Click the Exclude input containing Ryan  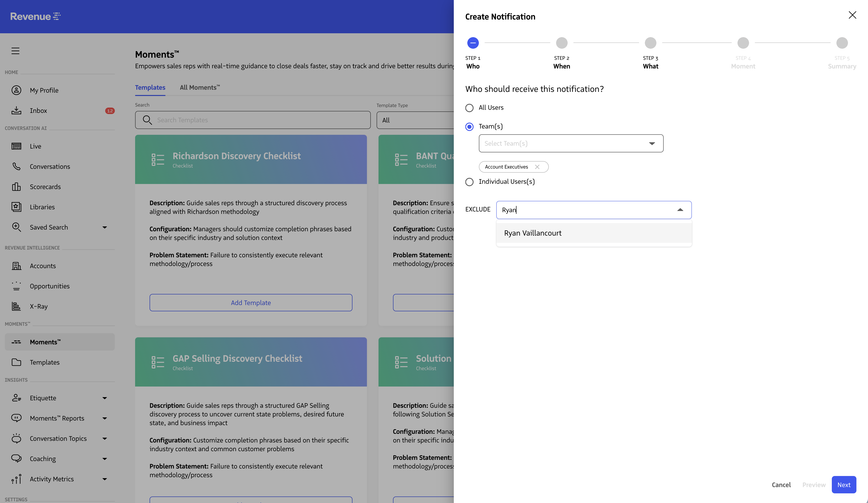coord(594,210)
